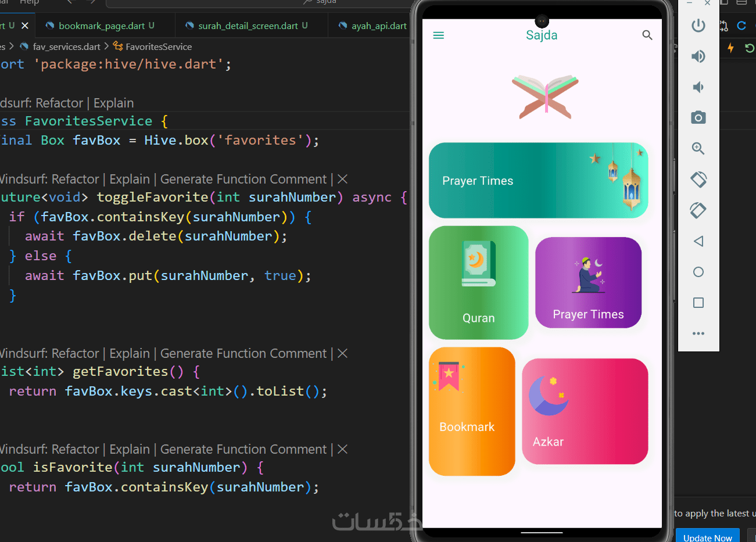Click the 'package:hive/hive.dart' import string

[x=128, y=64]
